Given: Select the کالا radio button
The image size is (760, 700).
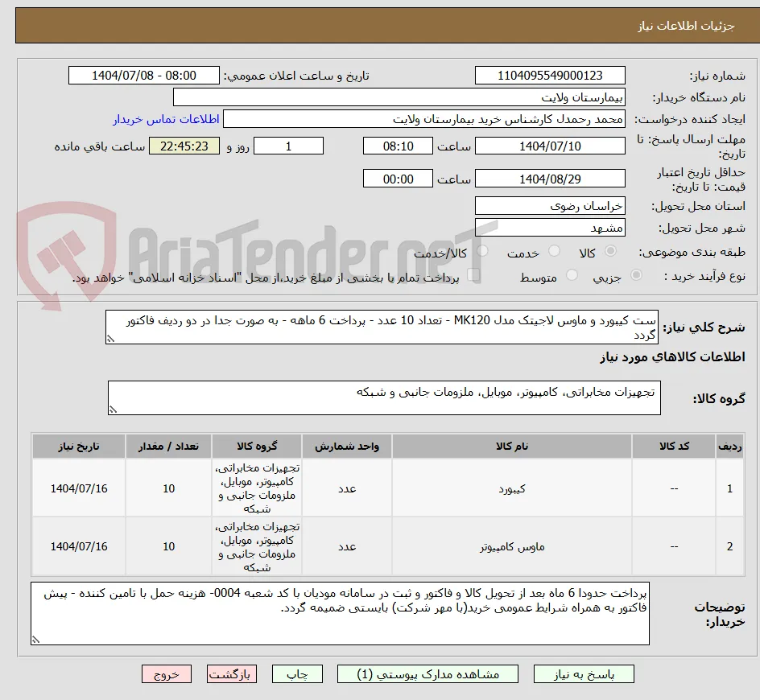Looking at the screenshot, I should [x=611, y=251].
